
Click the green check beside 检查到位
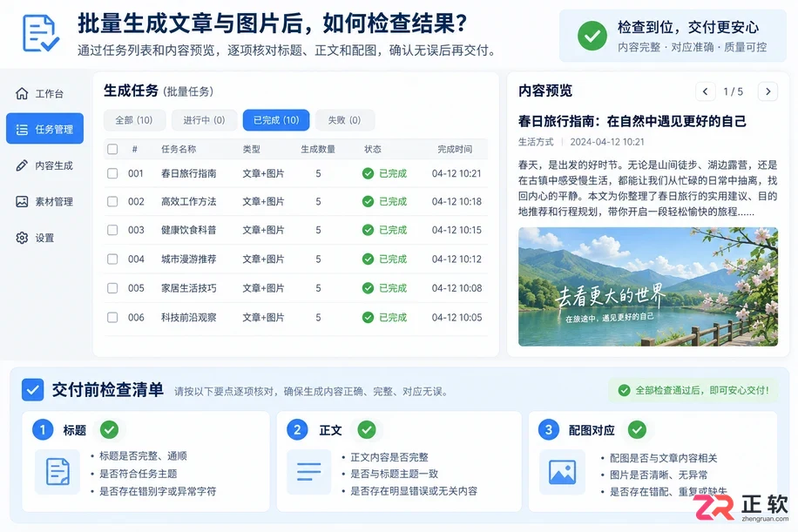coord(592,36)
